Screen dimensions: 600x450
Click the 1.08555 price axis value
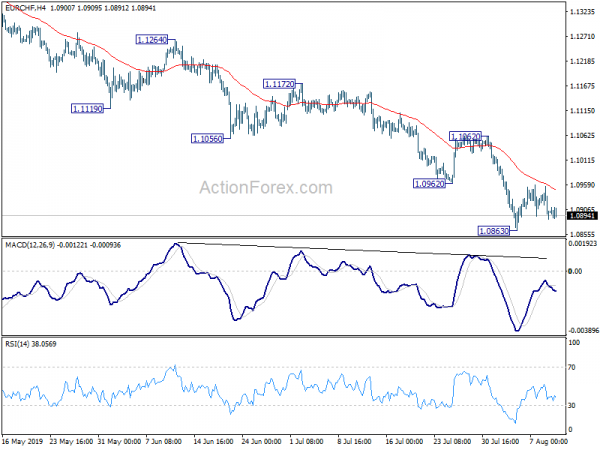click(582, 235)
